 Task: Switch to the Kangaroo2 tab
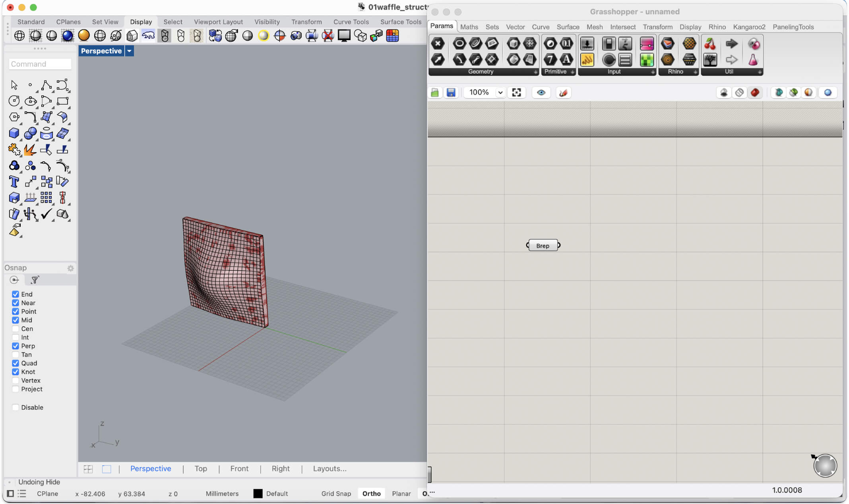(749, 27)
